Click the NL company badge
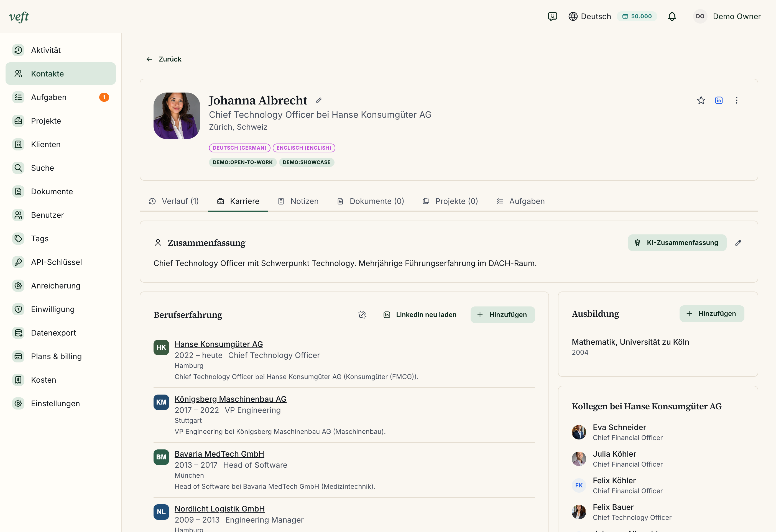This screenshot has height=532, width=776. 161,512
